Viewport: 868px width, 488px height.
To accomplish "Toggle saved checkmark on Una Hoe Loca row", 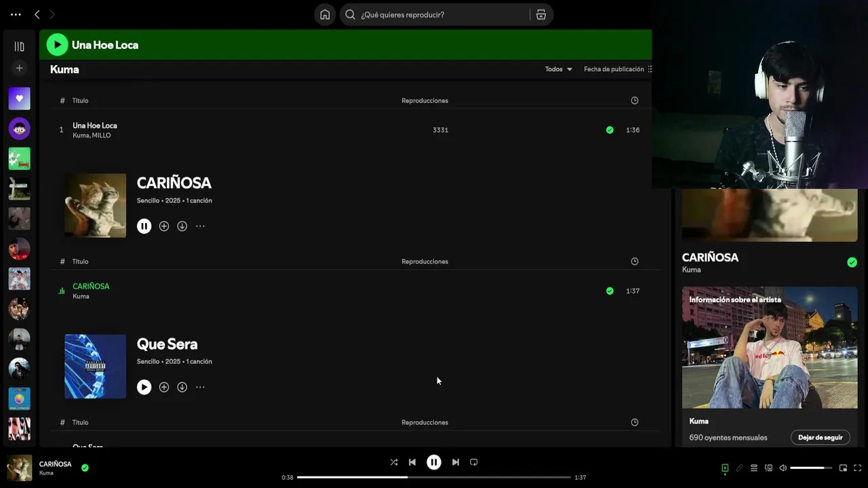I will 610,130.
